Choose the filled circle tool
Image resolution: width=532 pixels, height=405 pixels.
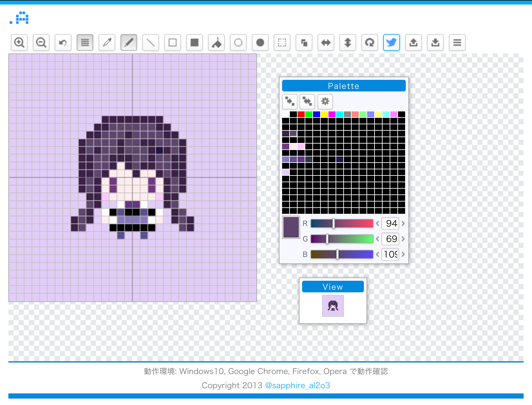260,42
